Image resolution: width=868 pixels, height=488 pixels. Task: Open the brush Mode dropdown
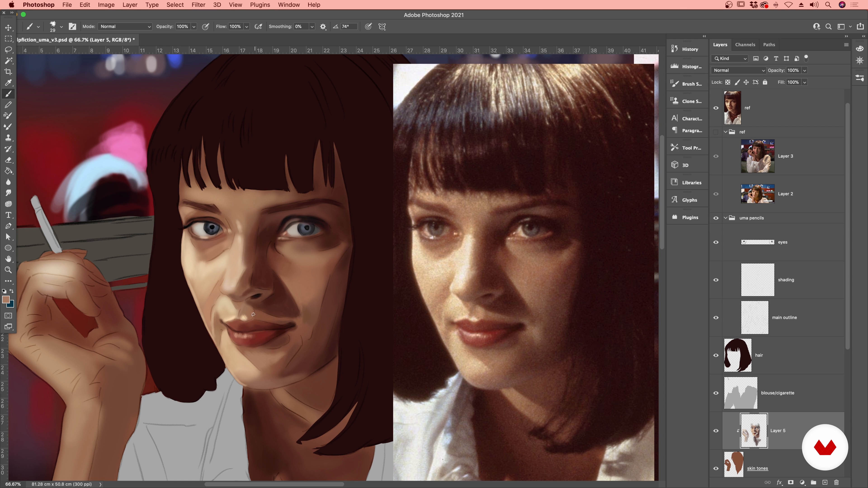point(125,27)
